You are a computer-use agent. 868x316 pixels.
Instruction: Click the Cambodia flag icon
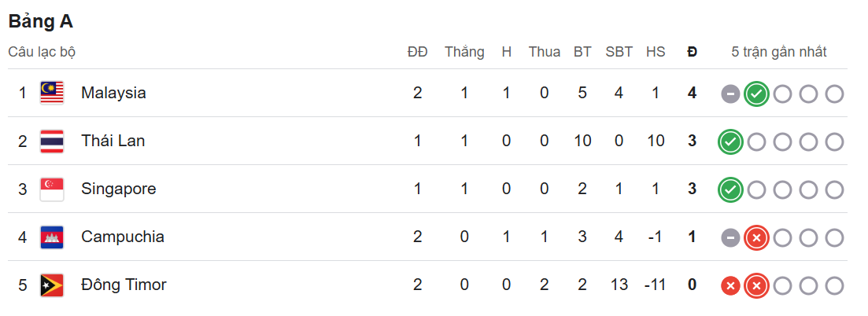pyautogui.click(x=52, y=237)
